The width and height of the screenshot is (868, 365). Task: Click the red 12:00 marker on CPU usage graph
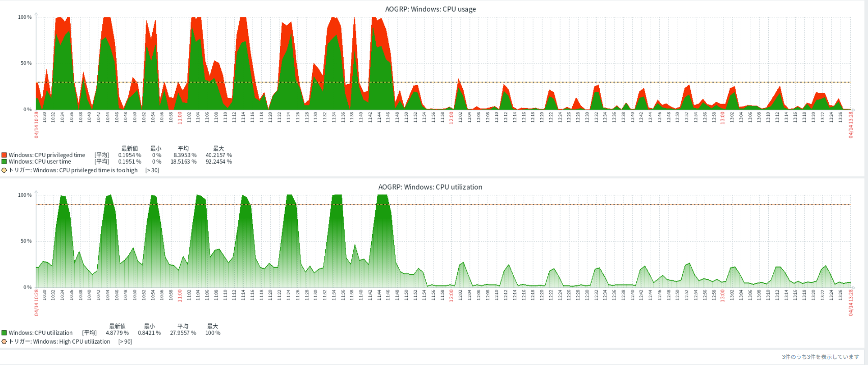pos(451,117)
